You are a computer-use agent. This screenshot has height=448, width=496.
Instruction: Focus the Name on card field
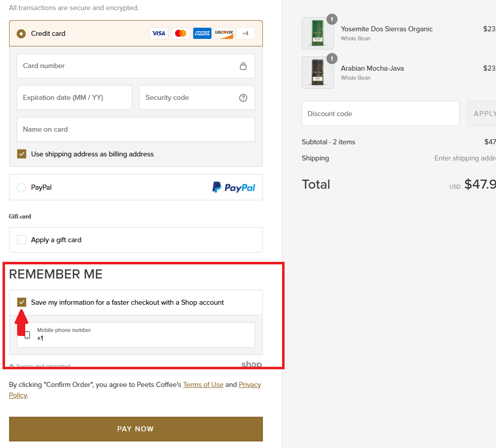point(136,129)
